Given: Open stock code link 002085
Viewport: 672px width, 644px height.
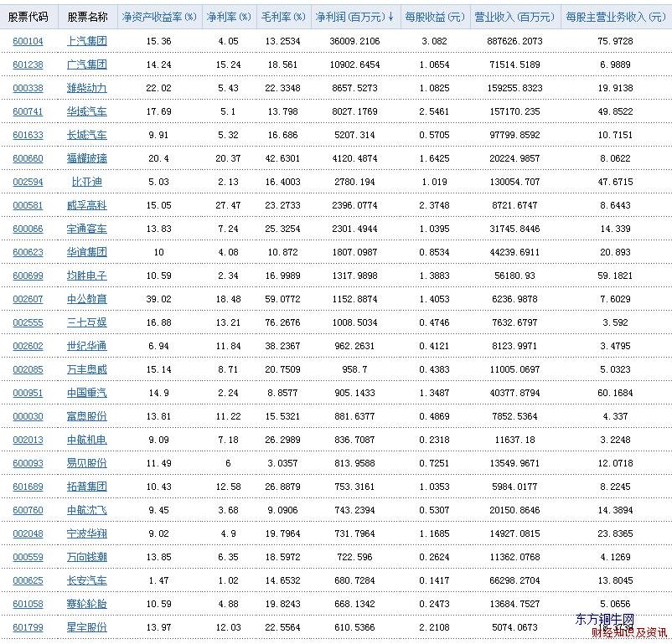Looking at the screenshot, I should click(28, 370).
